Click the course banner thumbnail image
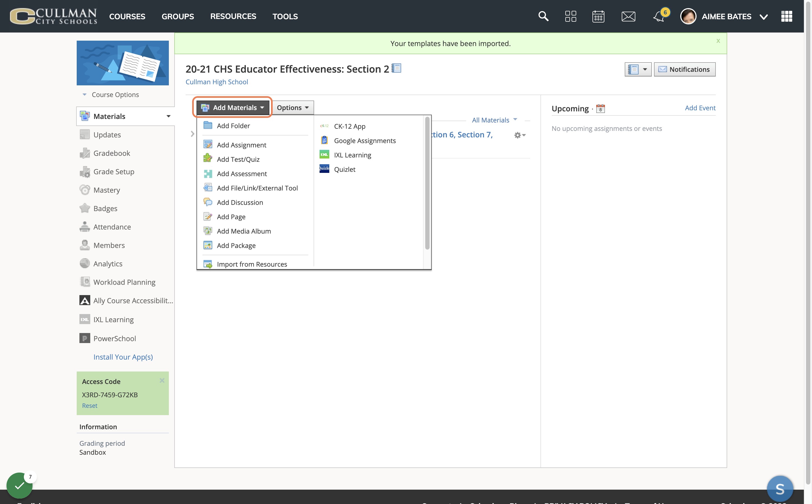 [123, 63]
